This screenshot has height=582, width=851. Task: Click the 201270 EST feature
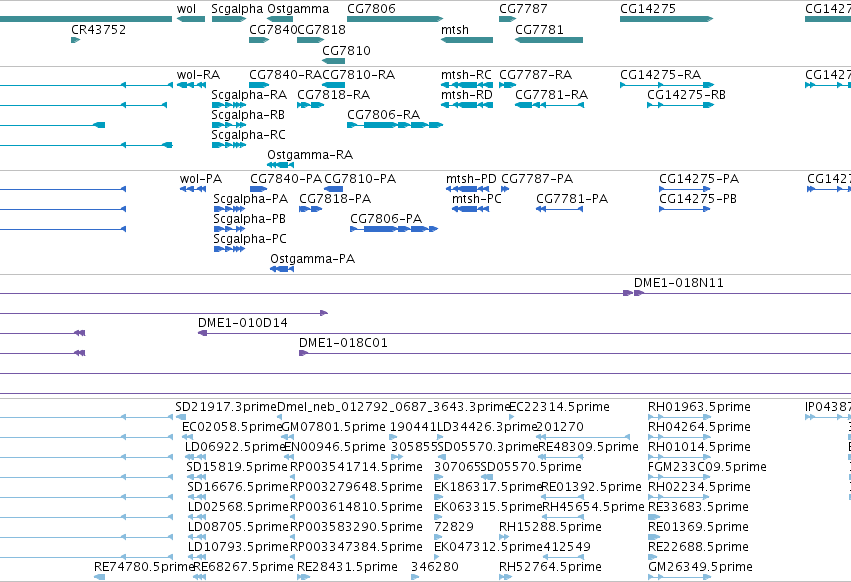point(583,437)
